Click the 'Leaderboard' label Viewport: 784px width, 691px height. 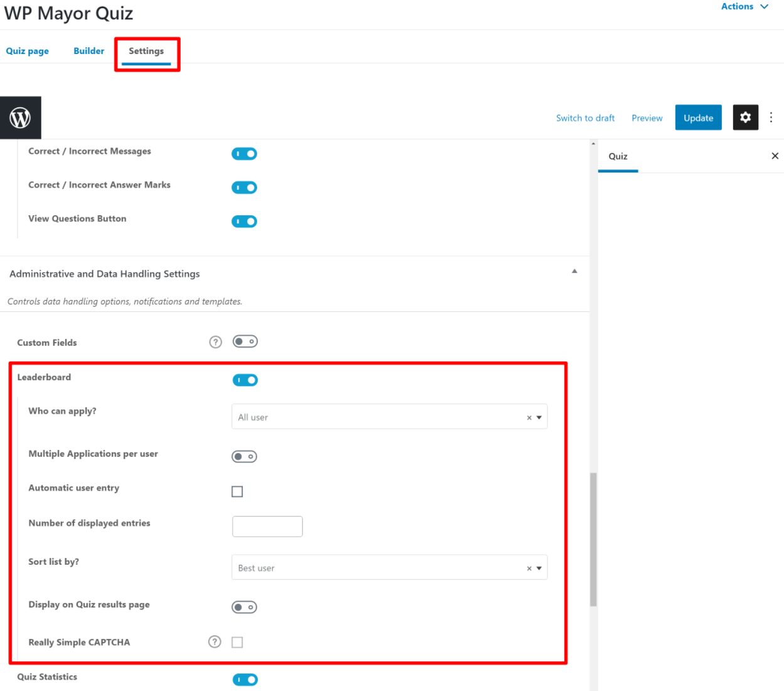44,377
